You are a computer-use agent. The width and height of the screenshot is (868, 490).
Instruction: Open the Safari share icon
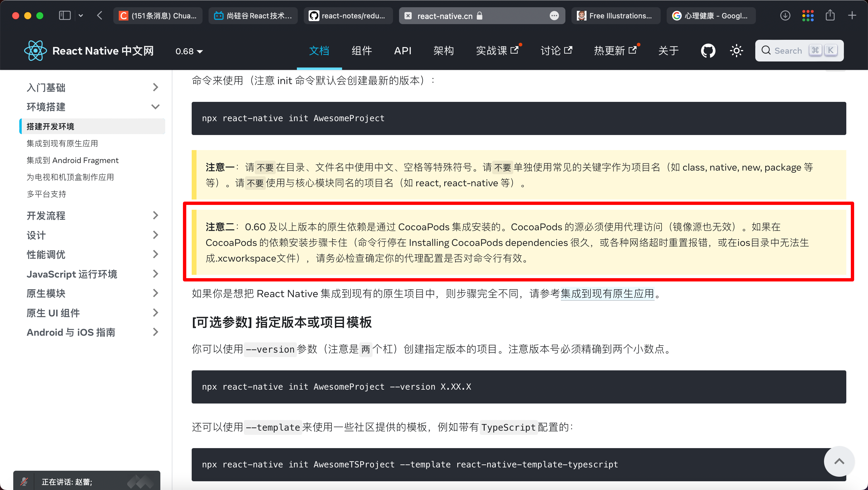[830, 15]
